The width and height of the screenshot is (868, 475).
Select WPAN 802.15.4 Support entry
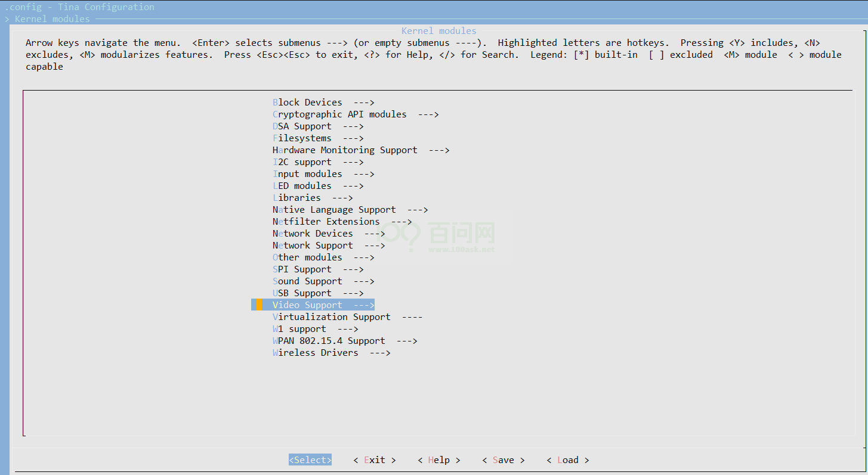point(345,341)
